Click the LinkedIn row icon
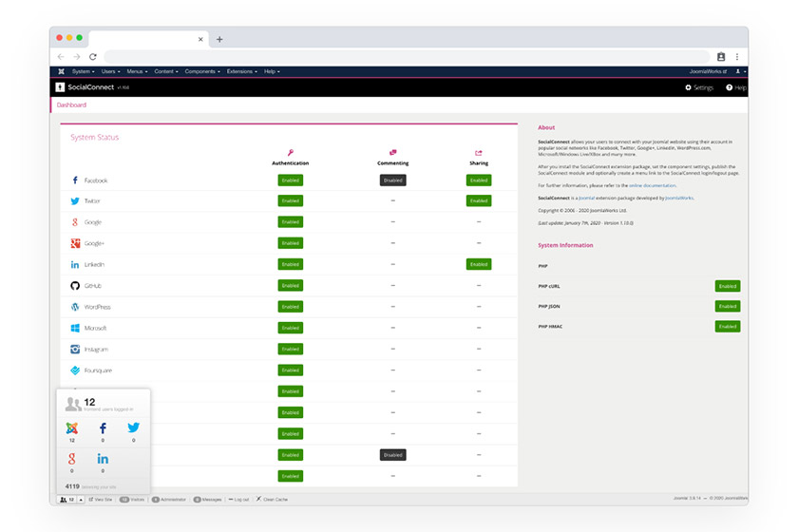The image size is (798, 532). 75,264
